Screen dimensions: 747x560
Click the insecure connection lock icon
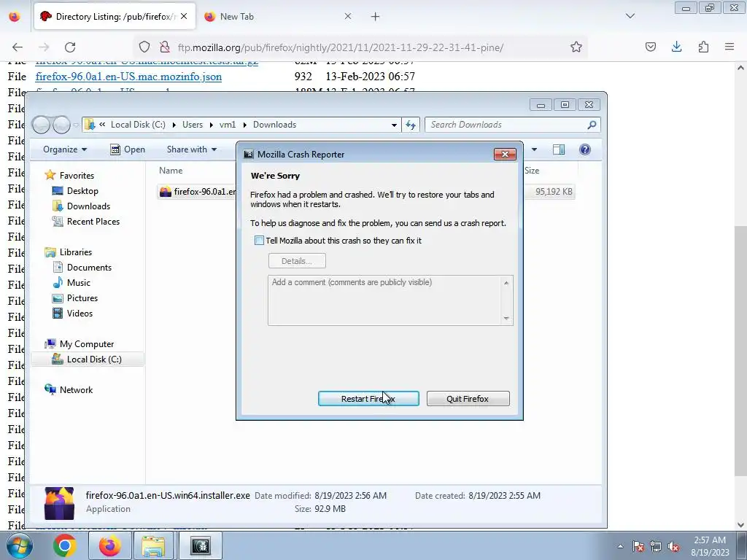tap(165, 47)
